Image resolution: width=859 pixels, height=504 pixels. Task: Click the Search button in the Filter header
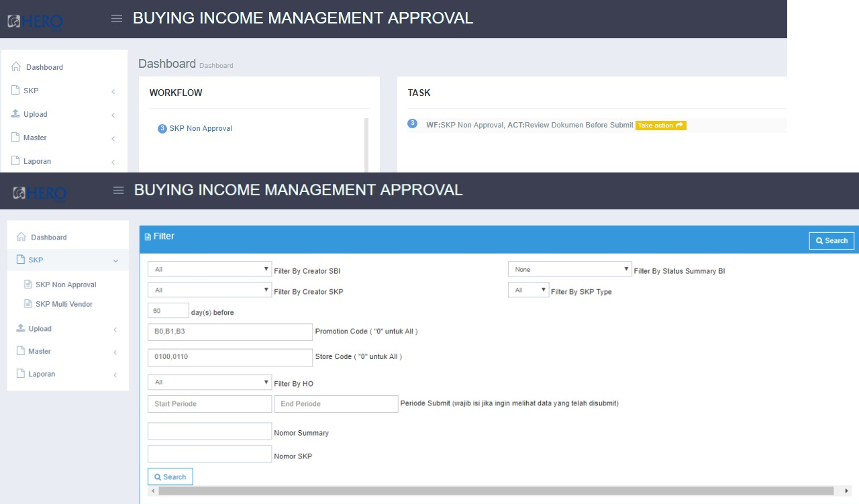click(832, 241)
